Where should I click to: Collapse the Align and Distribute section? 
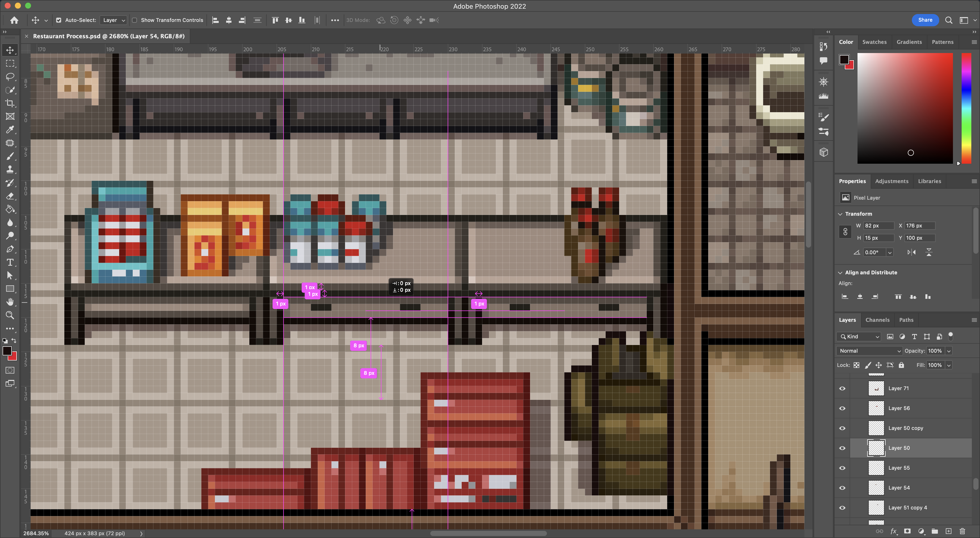point(840,273)
